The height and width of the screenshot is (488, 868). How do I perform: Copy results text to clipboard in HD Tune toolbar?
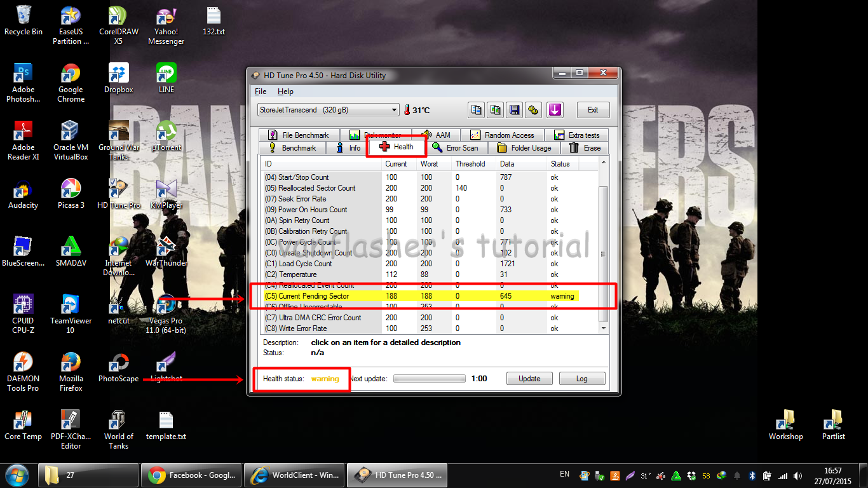[476, 110]
